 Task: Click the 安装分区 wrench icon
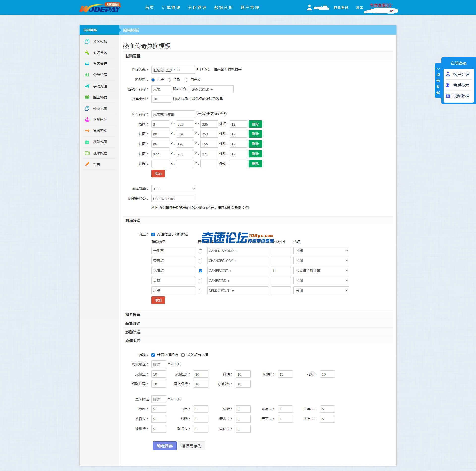(x=87, y=53)
